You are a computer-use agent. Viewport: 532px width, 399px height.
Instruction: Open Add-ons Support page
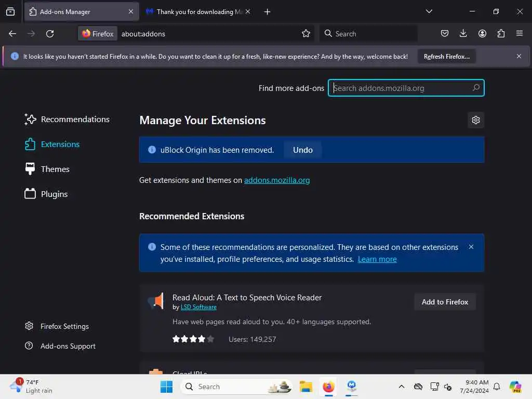[x=60, y=346]
